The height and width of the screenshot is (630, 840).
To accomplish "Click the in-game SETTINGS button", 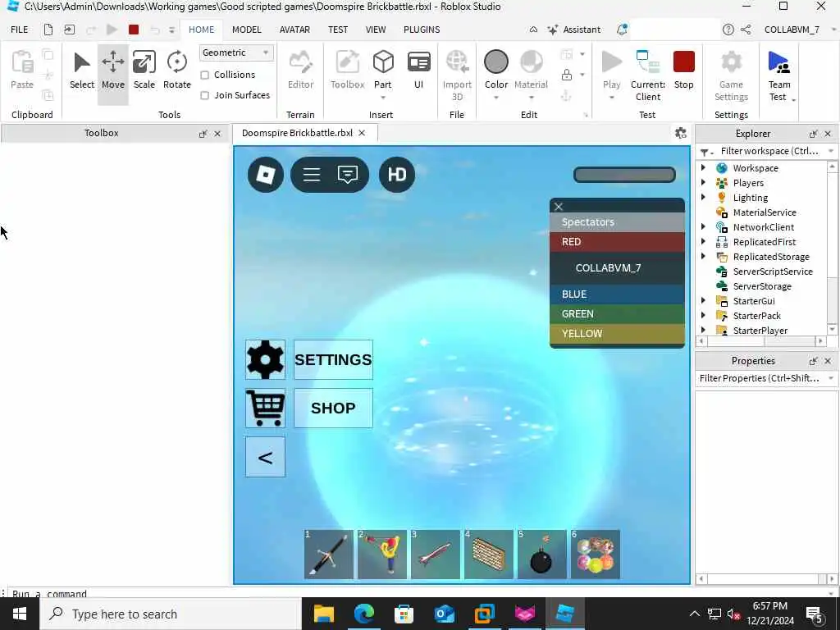I will click(x=333, y=359).
